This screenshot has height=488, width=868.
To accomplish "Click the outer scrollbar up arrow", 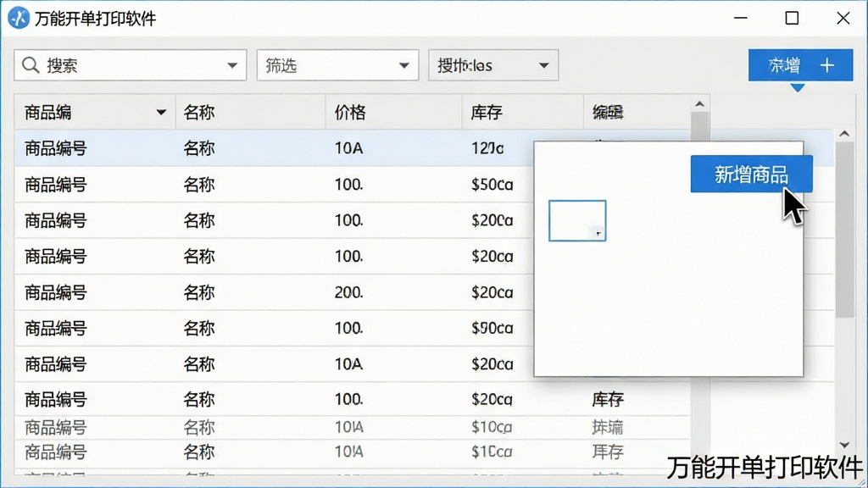I will pos(844,133).
